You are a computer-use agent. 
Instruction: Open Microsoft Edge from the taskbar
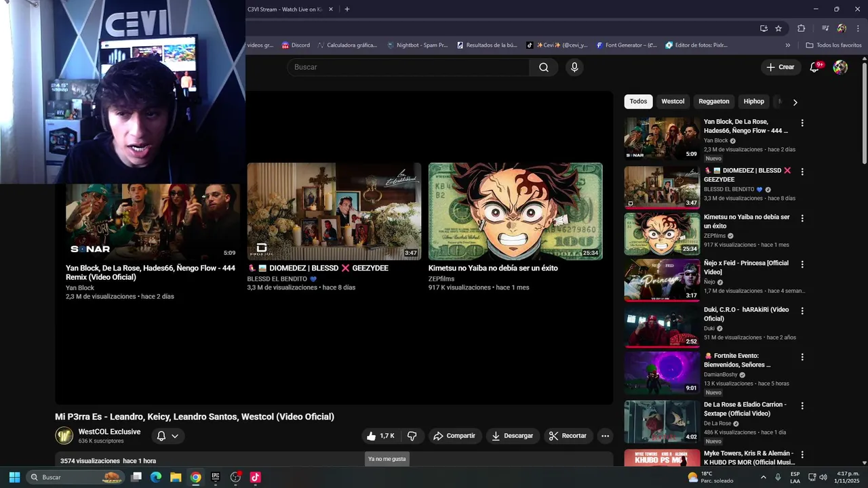pyautogui.click(x=156, y=477)
